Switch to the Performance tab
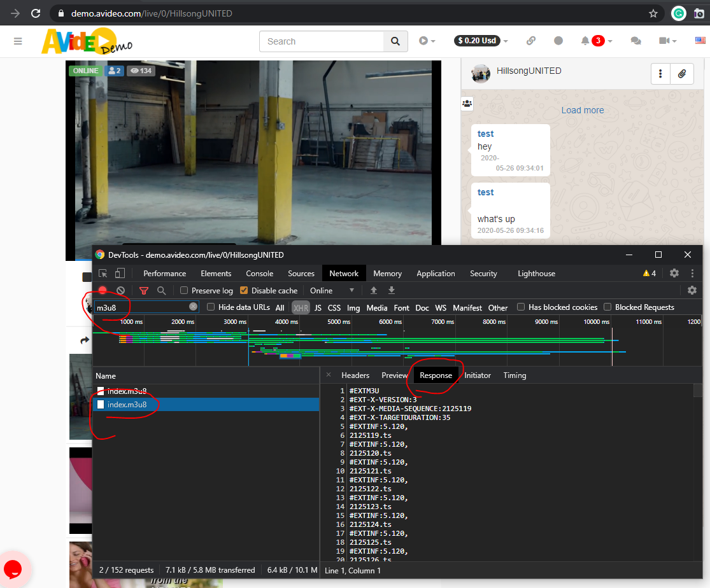Viewport: 710px width, 588px height. (165, 274)
